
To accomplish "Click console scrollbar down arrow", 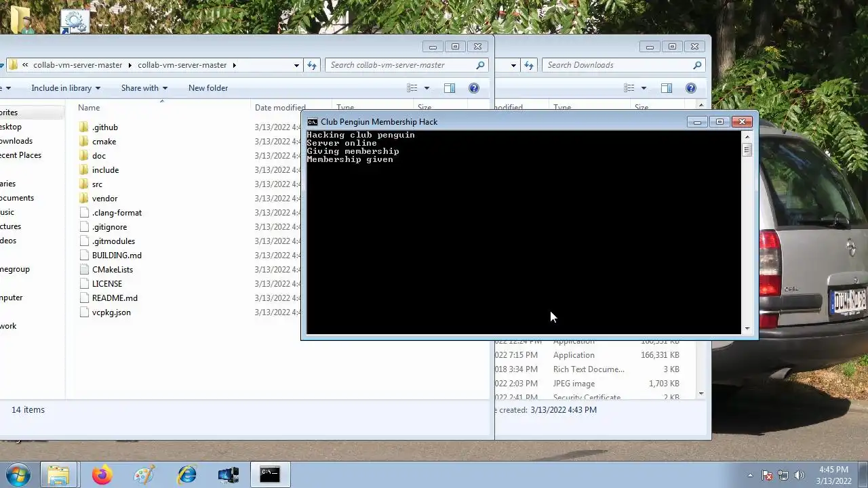I will tap(747, 329).
